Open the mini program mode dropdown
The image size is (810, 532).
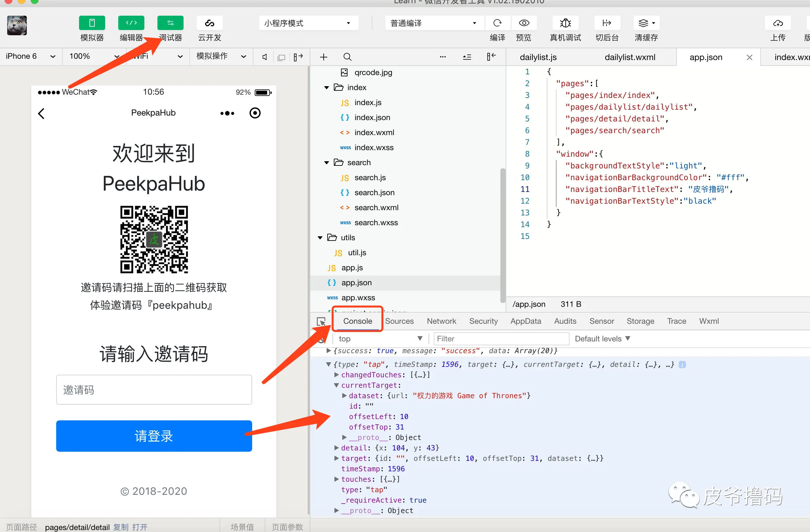click(308, 23)
